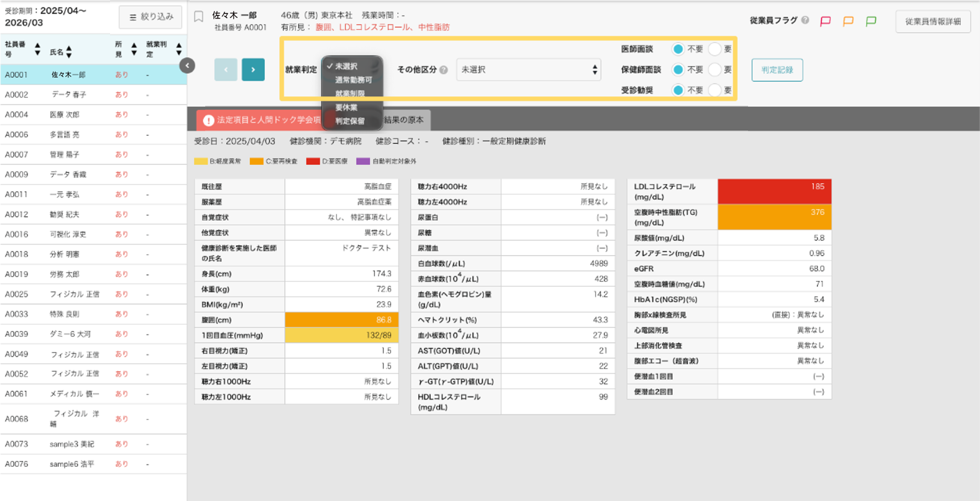
Task: Sort list by 所見 column arrows
Action: (134, 49)
